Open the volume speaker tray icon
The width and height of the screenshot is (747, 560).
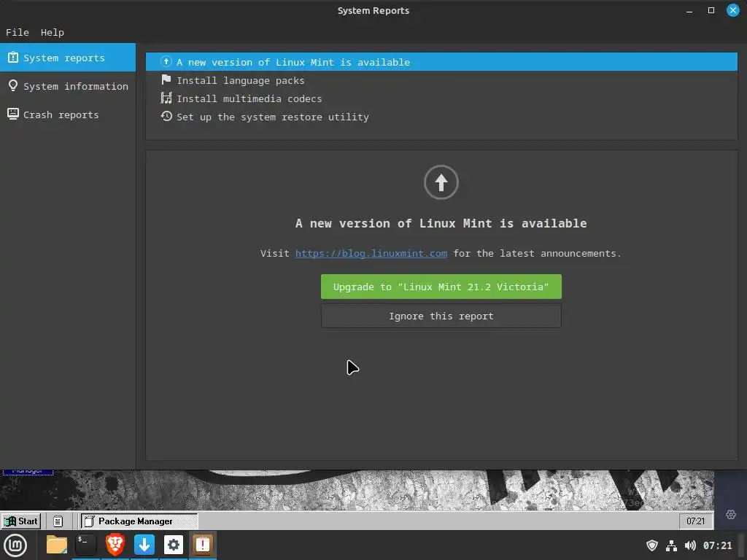point(690,545)
